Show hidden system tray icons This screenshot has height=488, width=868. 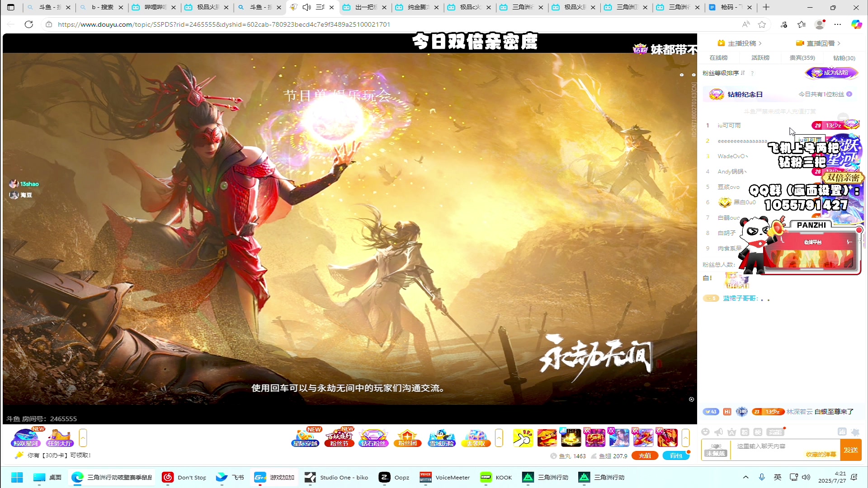click(746, 477)
